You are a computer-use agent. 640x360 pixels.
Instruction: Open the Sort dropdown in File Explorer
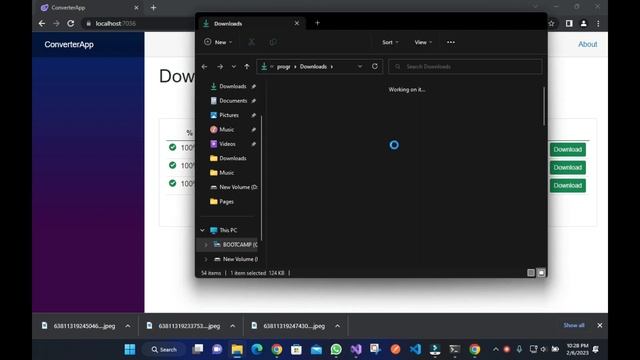[390, 42]
